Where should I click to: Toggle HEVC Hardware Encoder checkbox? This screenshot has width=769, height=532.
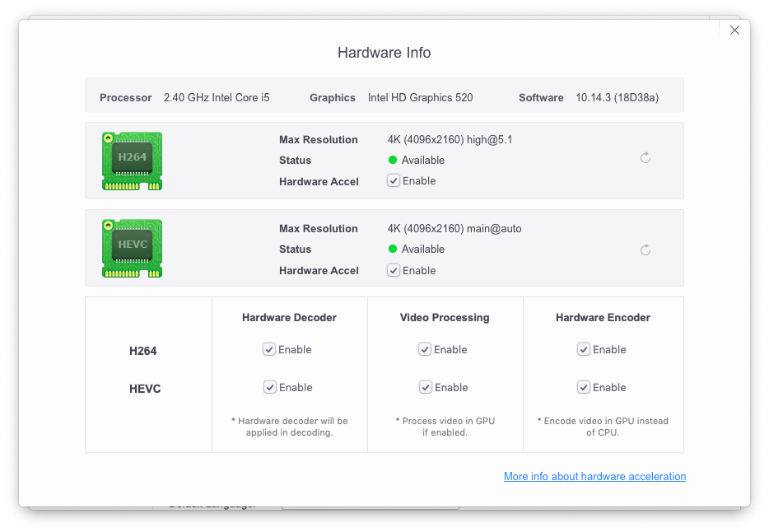point(583,387)
